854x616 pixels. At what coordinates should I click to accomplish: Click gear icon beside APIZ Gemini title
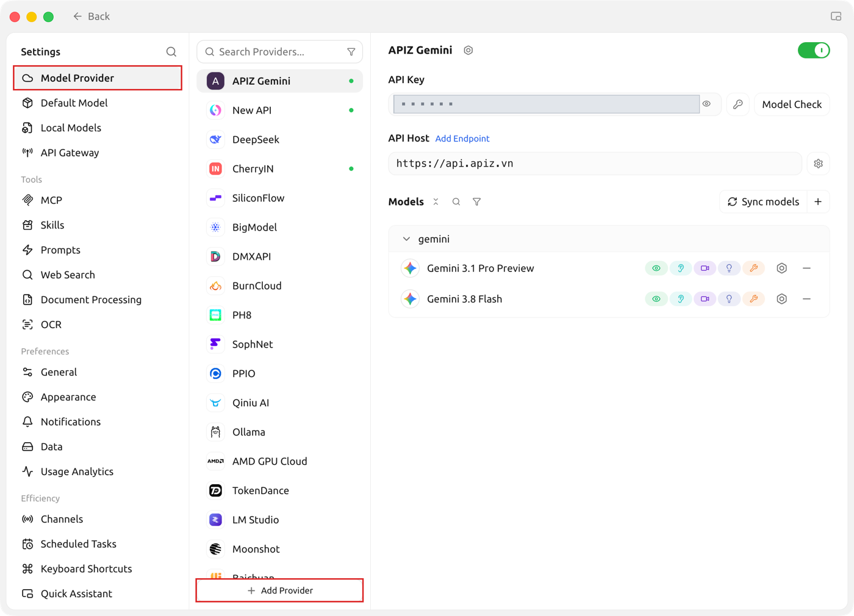point(468,51)
